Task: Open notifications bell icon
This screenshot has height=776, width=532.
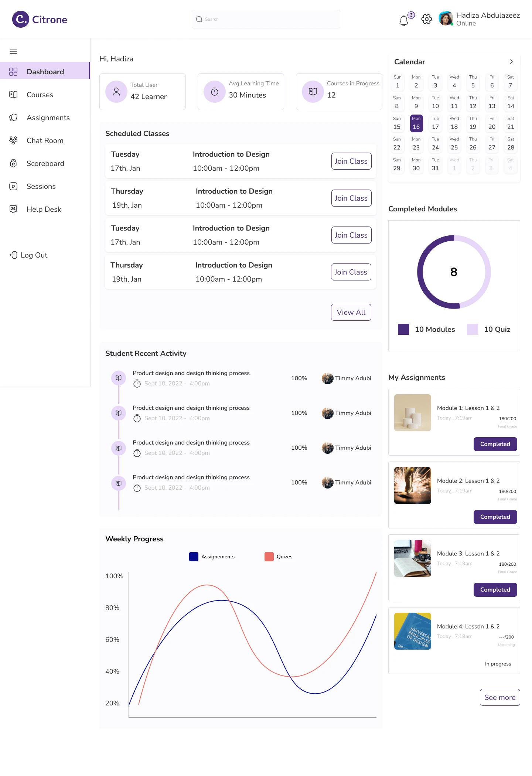Action: coord(404,20)
